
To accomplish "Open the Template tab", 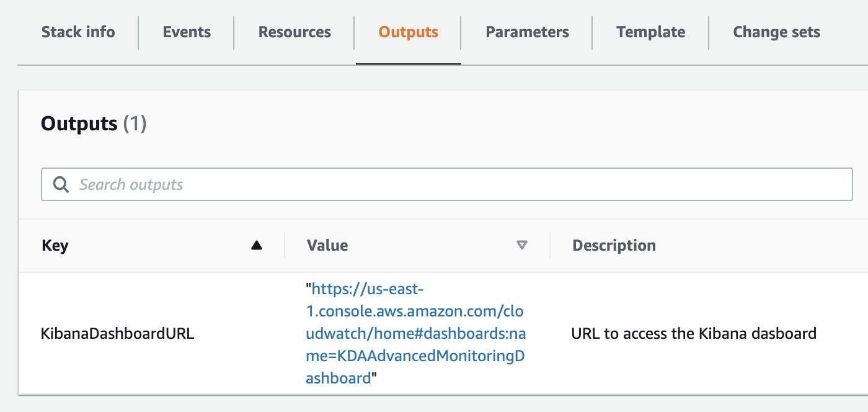I will [x=650, y=32].
